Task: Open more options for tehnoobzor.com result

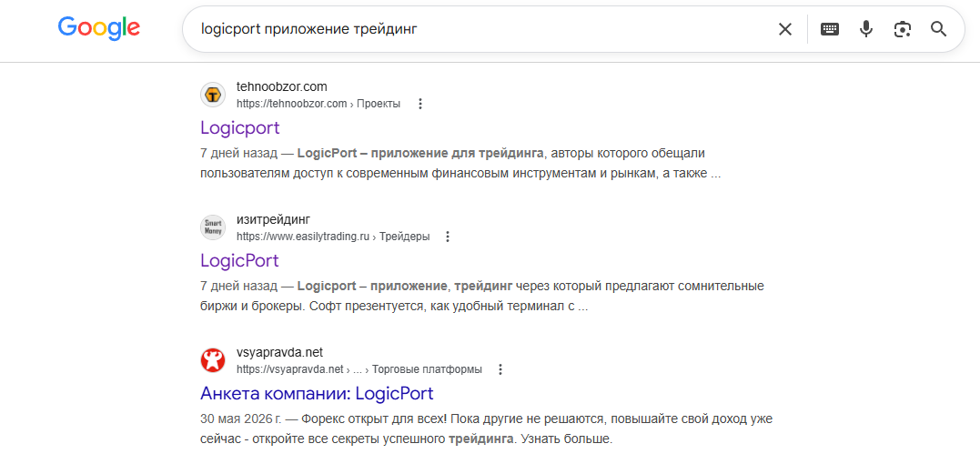Action: [x=420, y=104]
